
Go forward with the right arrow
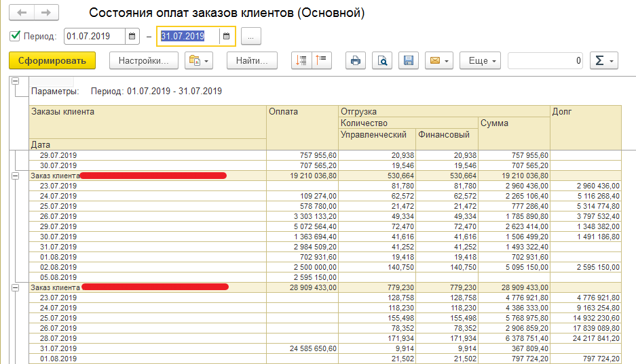point(46,13)
